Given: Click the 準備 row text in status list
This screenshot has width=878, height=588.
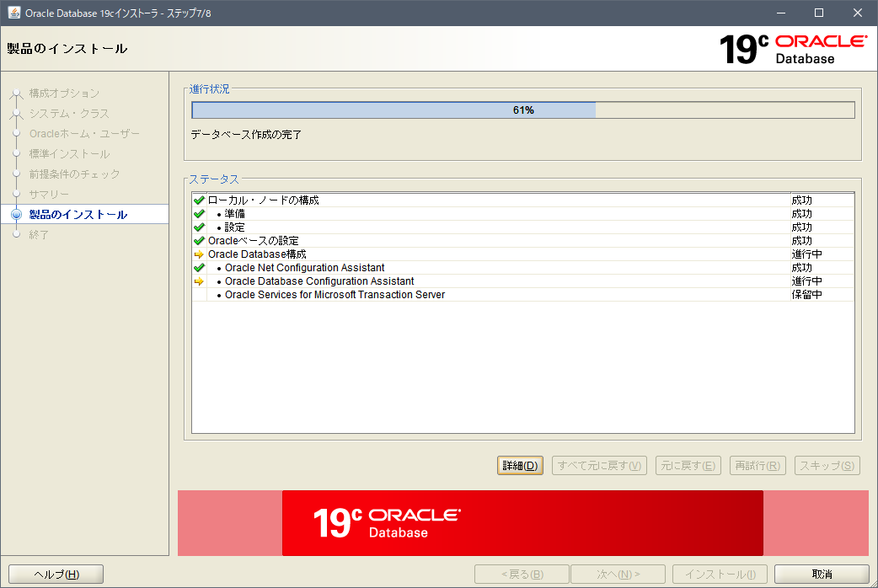Looking at the screenshot, I should [234, 213].
